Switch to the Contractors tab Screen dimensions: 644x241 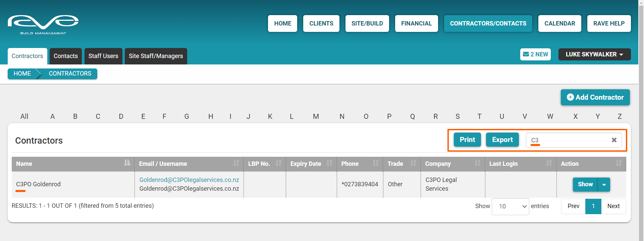pyautogui.click(x=27, y=56)
